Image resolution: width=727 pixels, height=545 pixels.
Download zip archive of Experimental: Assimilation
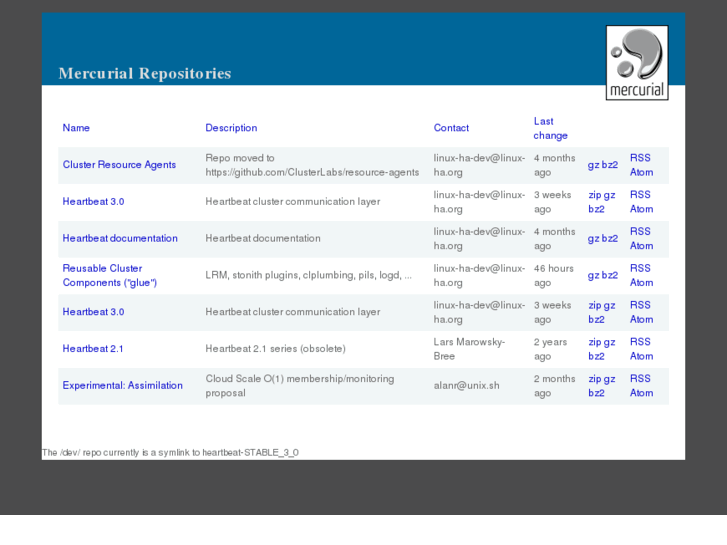point(594,378)
